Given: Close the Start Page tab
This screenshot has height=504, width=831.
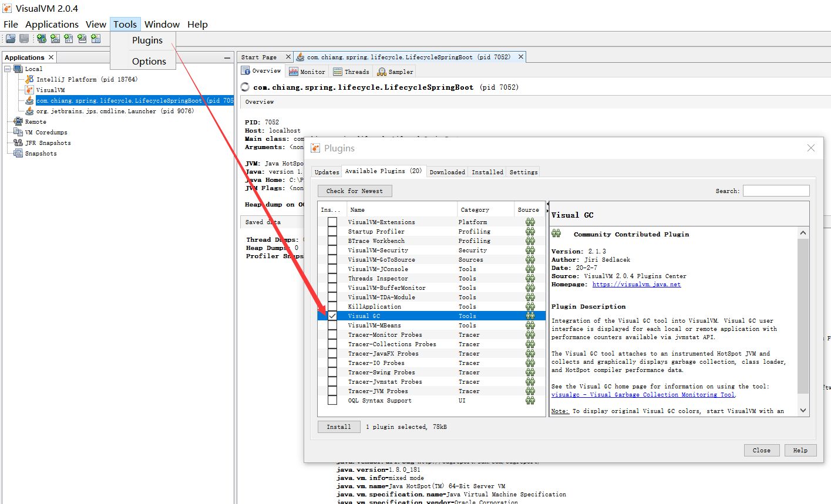Looking at the screenshot, I should click(x=288, y=57).
